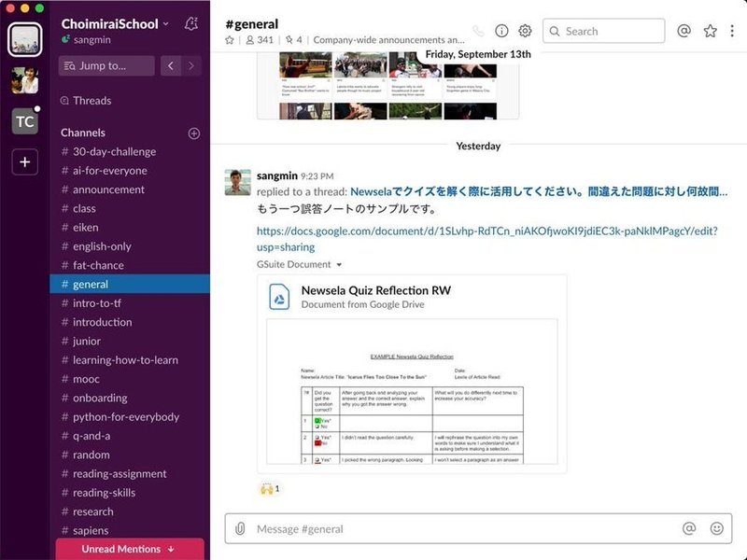Collapse GSuite Document preview

point(339,265)
